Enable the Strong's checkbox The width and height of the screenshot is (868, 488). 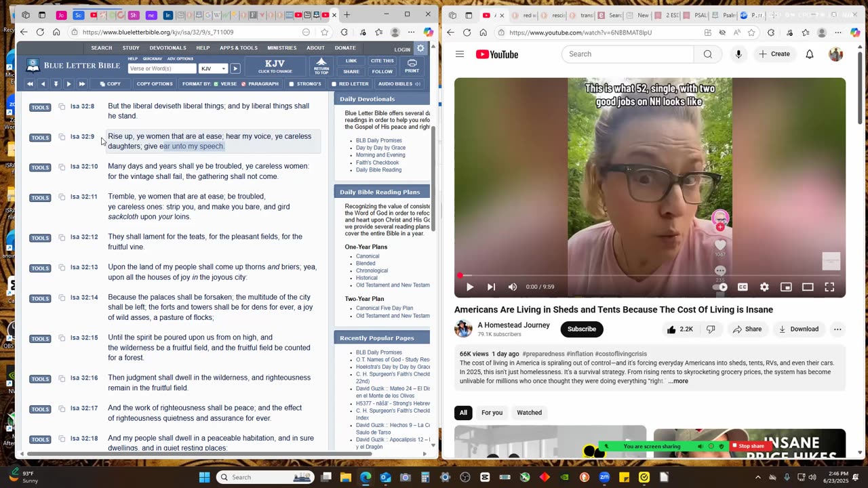click(292, 84)
